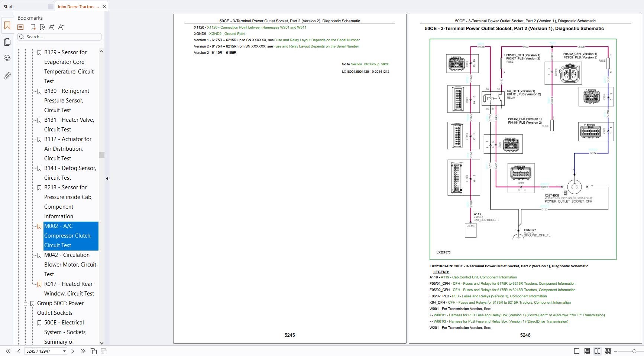644x356 pixels.
Task: Click the bookmark icon beside B131
Action: coord(39,120)
